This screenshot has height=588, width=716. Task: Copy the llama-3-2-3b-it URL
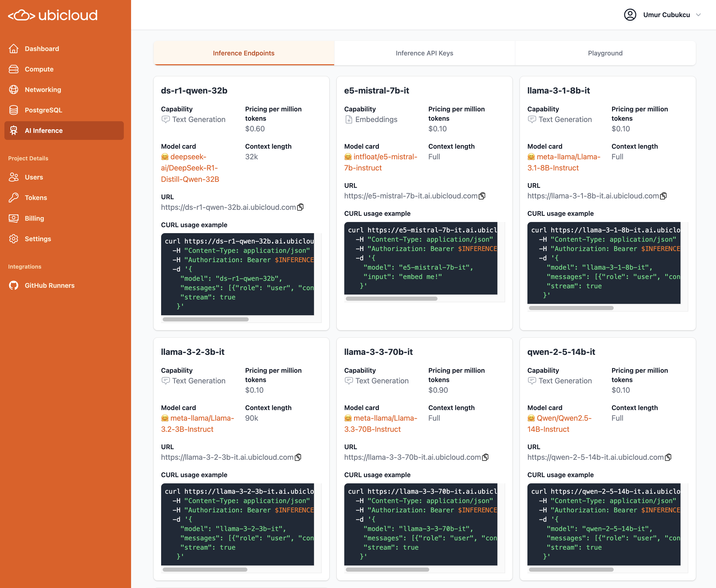coord(298,457)
